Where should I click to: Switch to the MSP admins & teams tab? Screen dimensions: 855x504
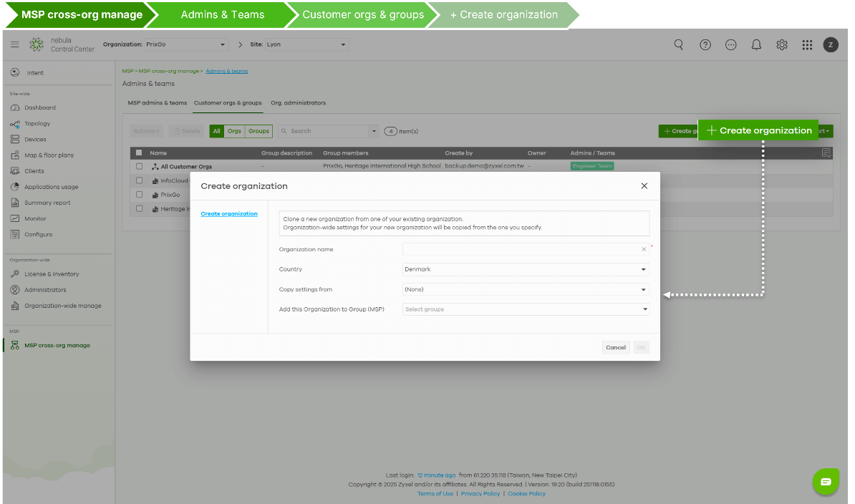coord(157,102)
